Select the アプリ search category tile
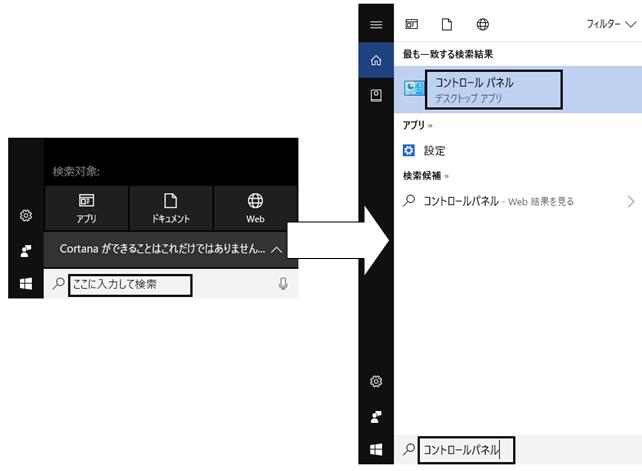 tap(86, 208)
